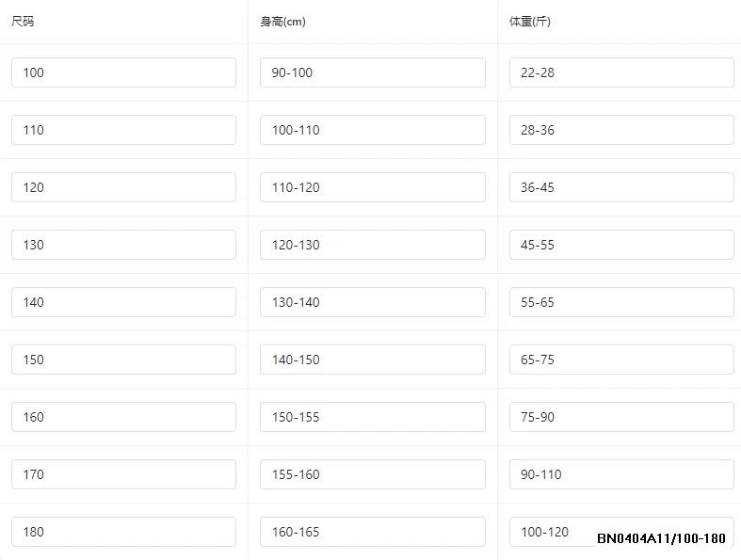Focus the height field showing 150-155
741x560 pixels.
pyautogui.click(x=373, y=417)
